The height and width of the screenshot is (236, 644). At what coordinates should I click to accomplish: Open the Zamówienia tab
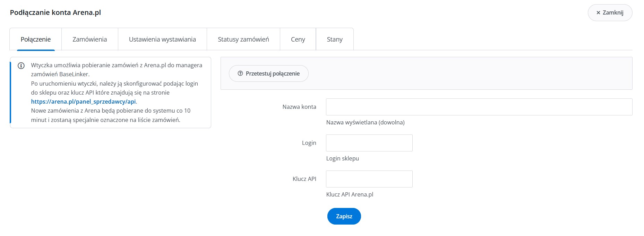90,39
